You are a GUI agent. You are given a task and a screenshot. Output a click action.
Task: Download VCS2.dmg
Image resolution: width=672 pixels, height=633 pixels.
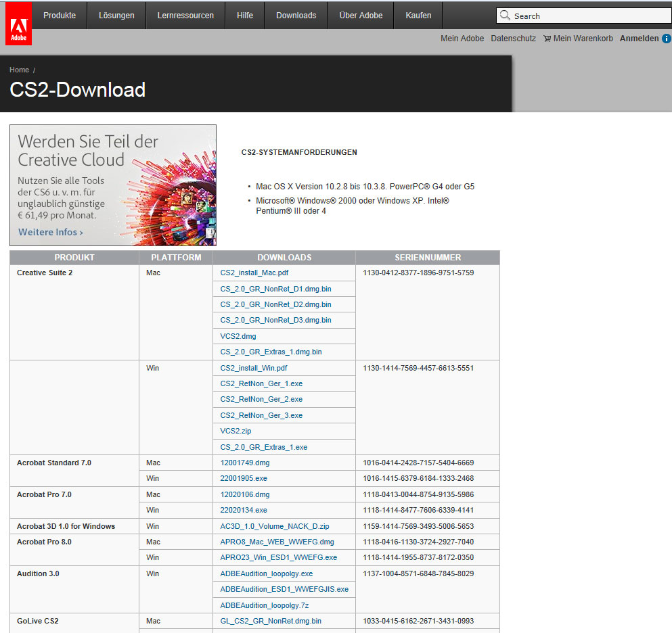coord(238,336)
